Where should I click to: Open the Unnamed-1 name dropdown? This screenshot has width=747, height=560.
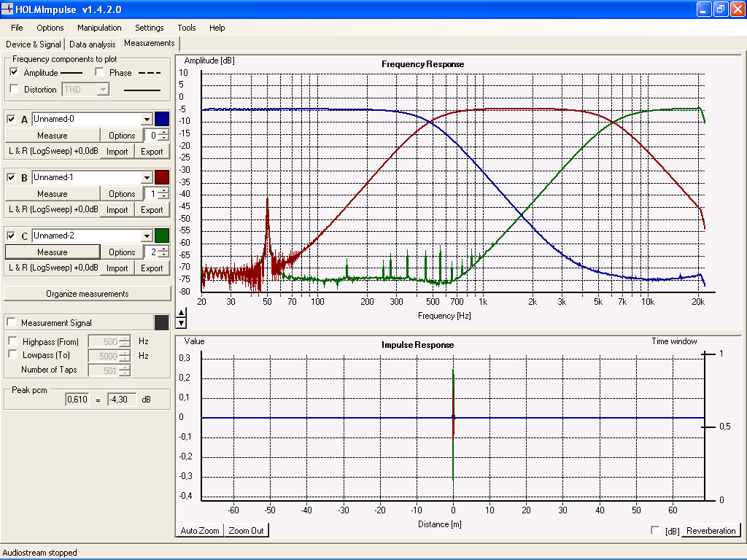pos(147,178)
